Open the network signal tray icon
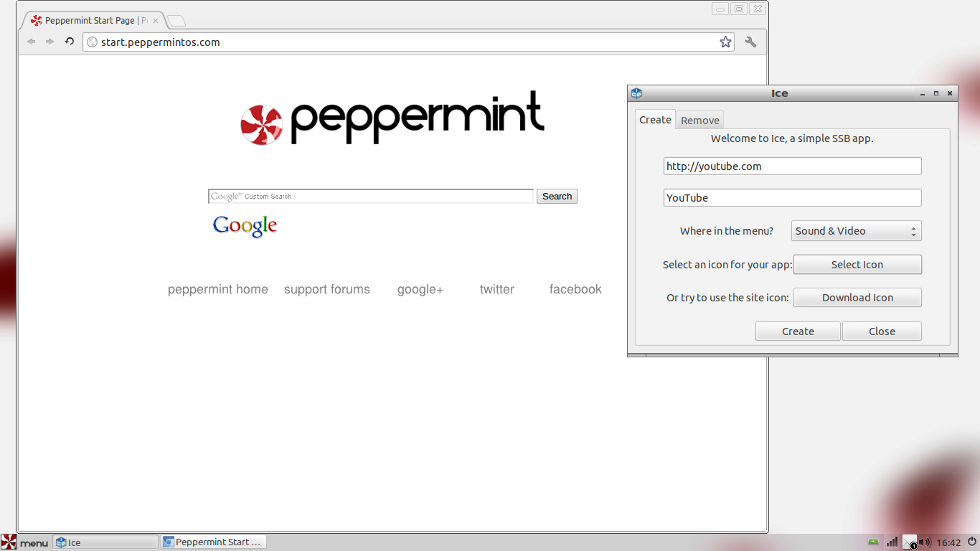980x551 pixels. 892,542
